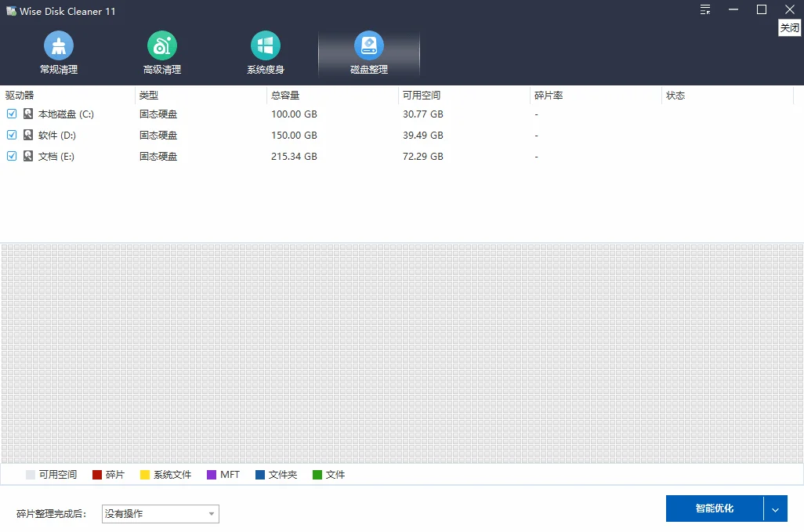This screenshot has width=804, height=532.
Task: Switch to the 系统瘦身 tab
Action: 265,52
